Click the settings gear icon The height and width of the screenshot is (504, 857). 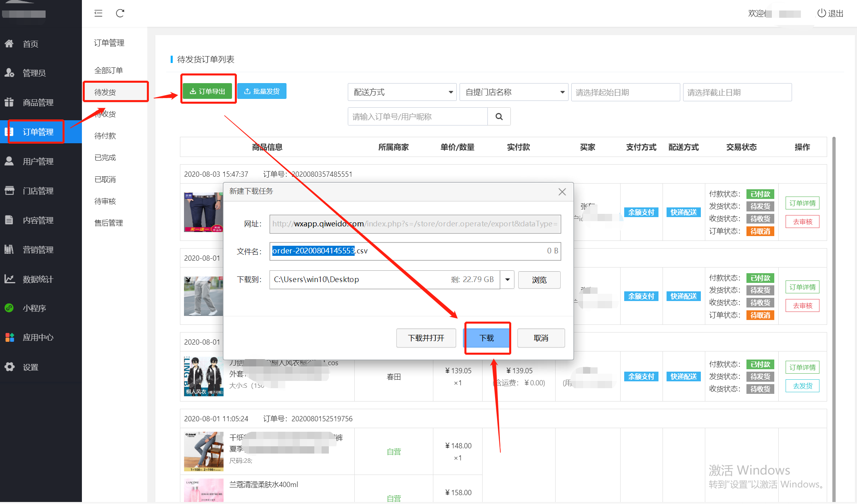click(x=9, y=367)
